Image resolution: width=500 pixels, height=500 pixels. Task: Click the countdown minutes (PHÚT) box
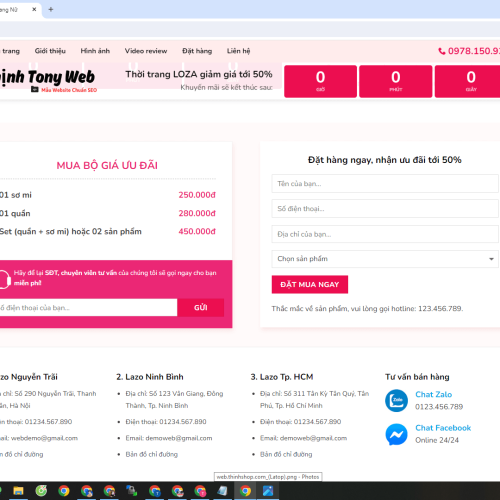tap(396, 81)
